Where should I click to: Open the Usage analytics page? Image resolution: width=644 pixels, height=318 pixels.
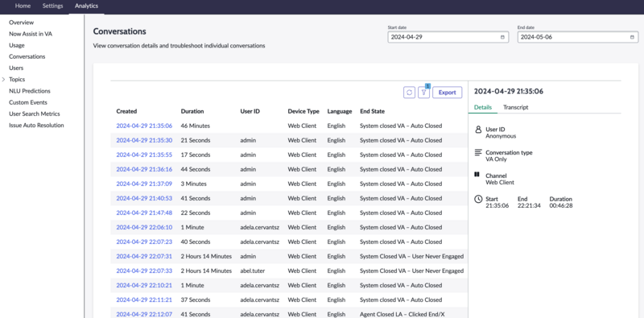[x=17, y=45]
